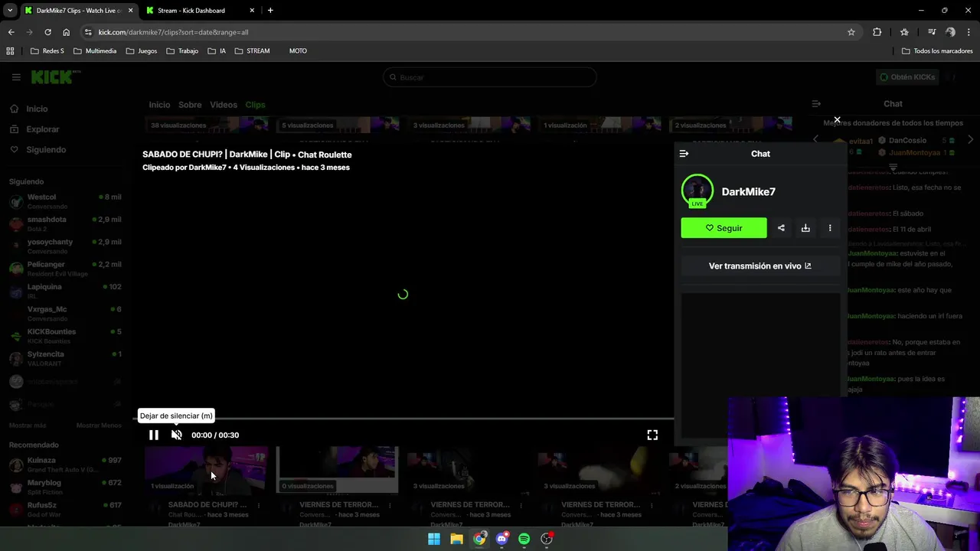This screenshot has width=980, height=551.
Task: Open Explorar in the sidebar
Action: (x=43, y=129)
